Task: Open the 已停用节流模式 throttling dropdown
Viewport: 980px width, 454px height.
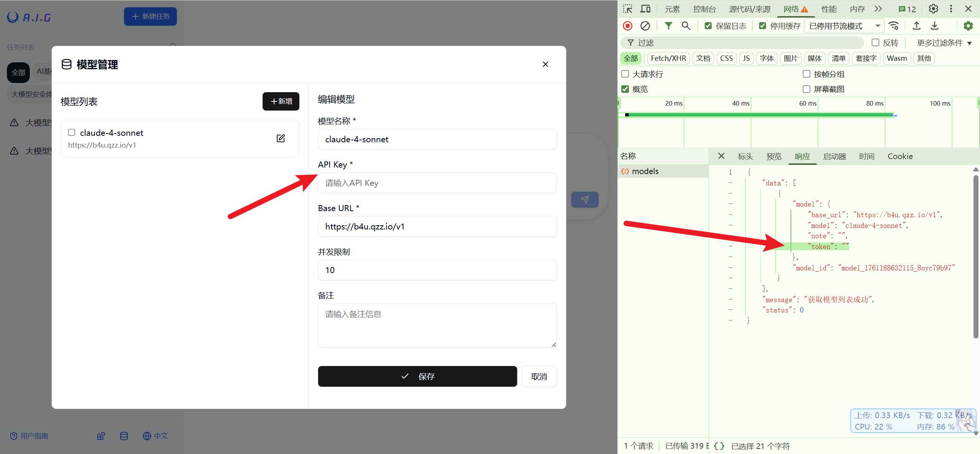Action: click(844, 26)
